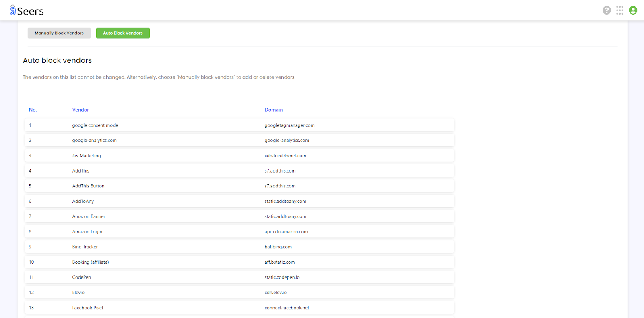Click row number 13
The width and height of the screenshot is (644, 318).
click(x=31, y=308)
